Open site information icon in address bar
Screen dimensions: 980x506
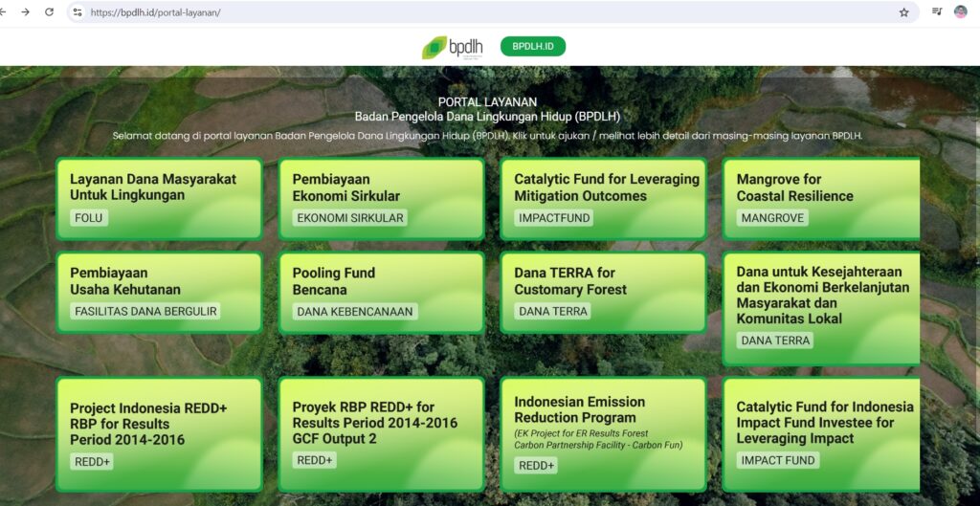click(x=78, y=12)
